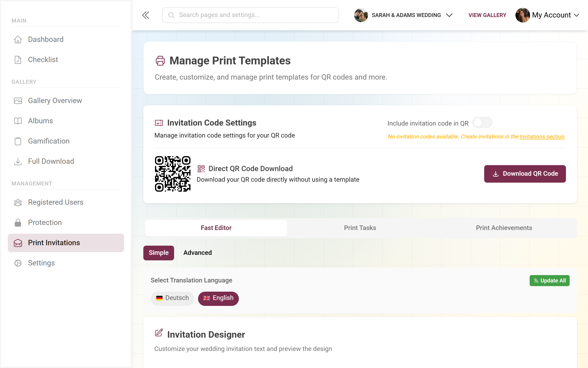This screenshot has height=368, width=588.
Task: Click the Checklist document icon
Action: 18,60
